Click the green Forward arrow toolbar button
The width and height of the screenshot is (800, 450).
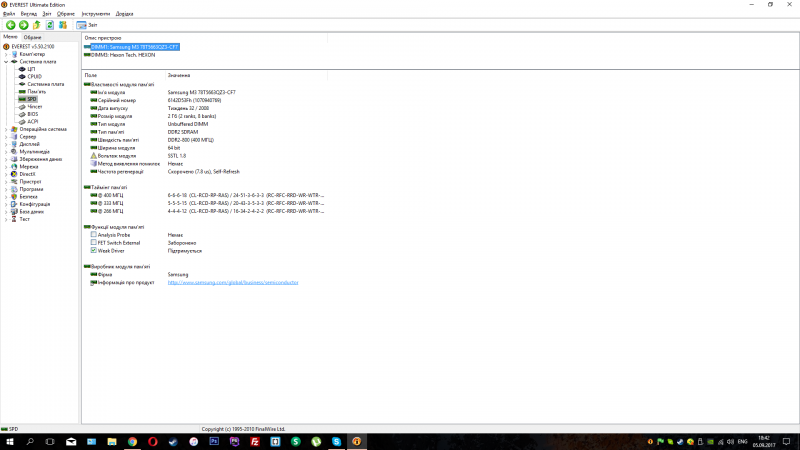23,25
